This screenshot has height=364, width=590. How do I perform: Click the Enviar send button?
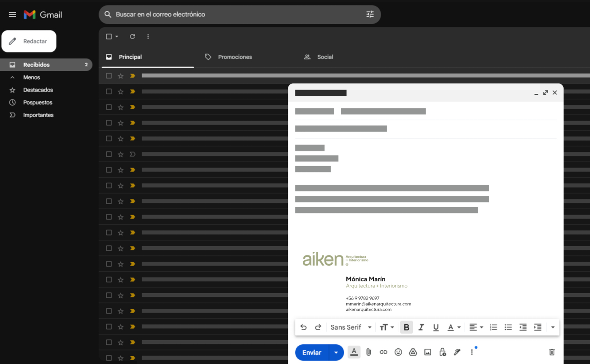(x=312, y=352)
